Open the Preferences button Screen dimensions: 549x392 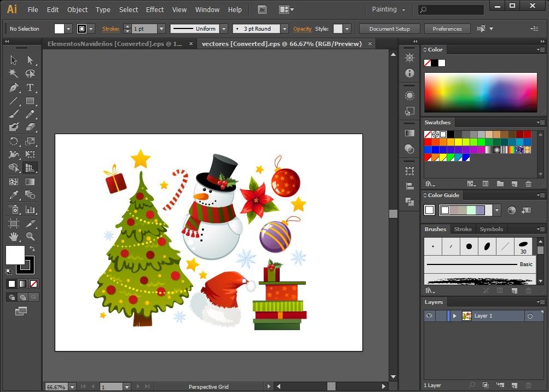point(447,28)
